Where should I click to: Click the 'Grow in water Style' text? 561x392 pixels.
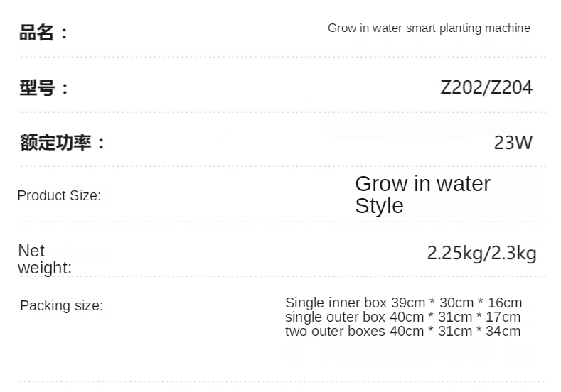422,195
